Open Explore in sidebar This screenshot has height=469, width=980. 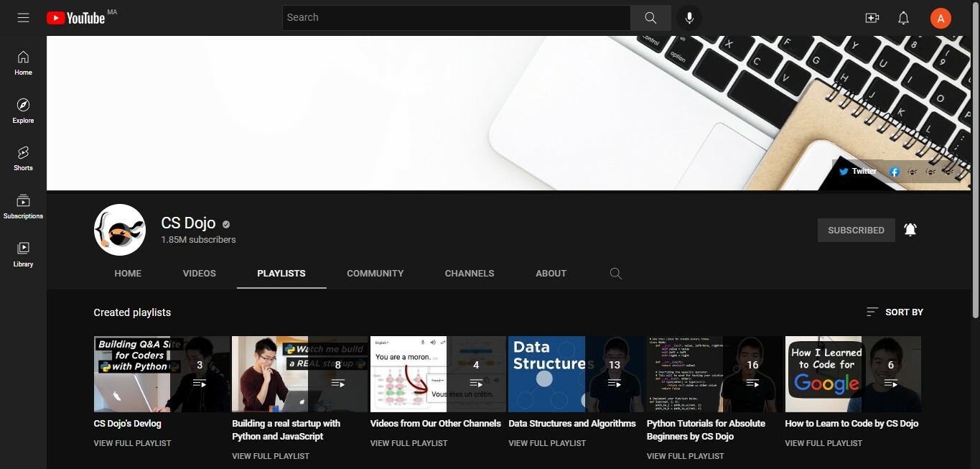click(x=23, y=111)
